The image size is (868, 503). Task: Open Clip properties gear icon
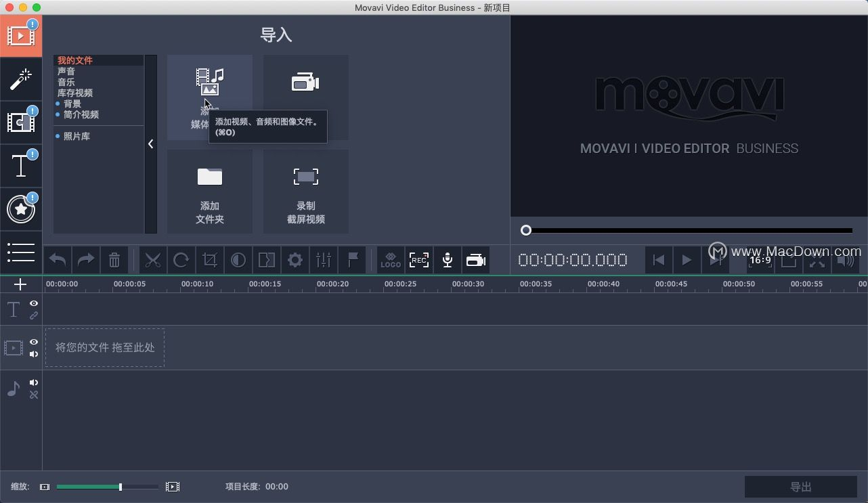click(x=295, y=260)
